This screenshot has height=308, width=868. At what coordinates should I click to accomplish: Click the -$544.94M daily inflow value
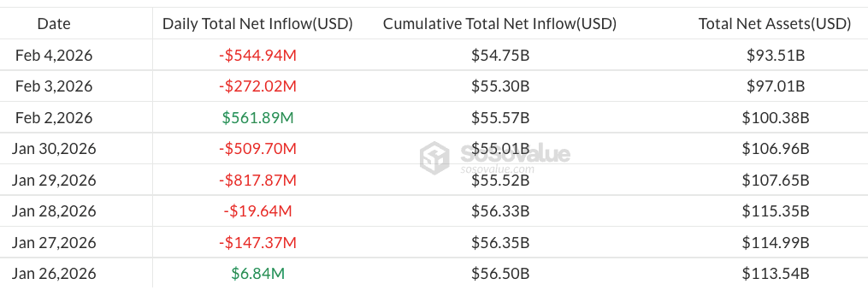click(x=257, y=56)
